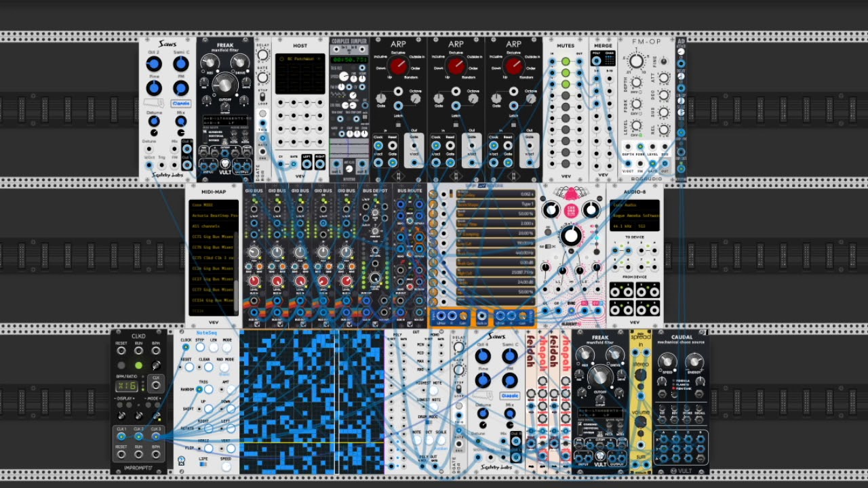Click the Classic button on the bottom-row Saws

point(510,396)
